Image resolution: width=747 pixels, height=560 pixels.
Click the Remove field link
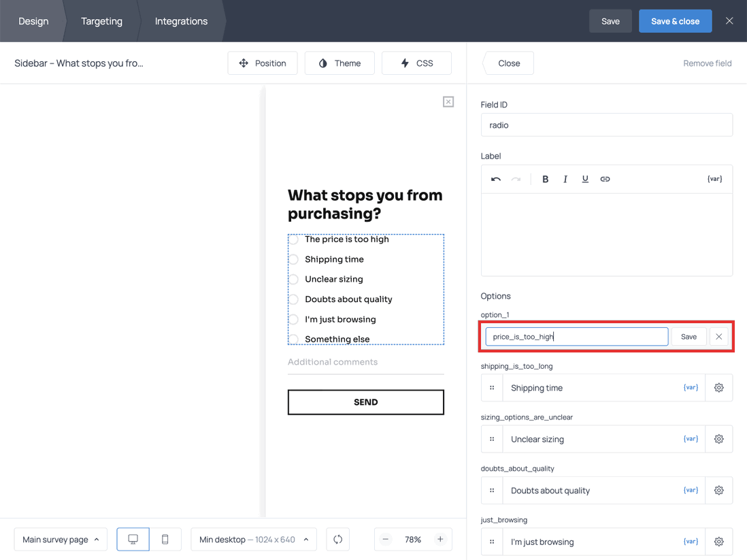707,63
